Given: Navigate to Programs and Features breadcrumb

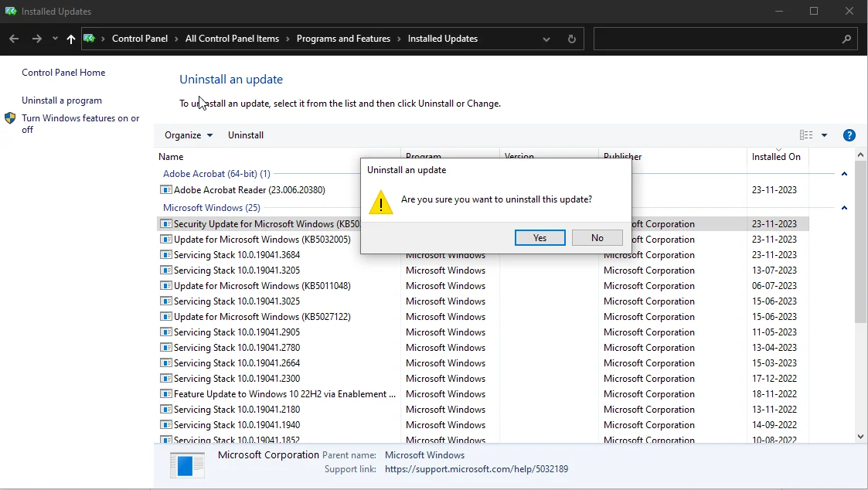Looking at the screenshot, I should pos(343,39).
